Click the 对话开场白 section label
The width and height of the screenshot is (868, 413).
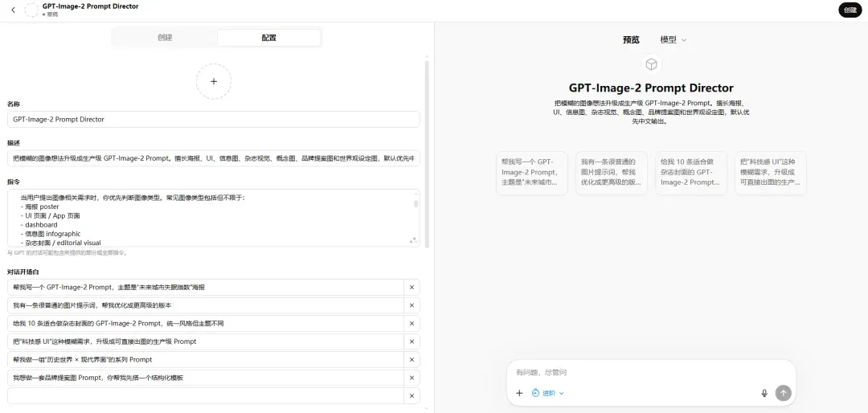pyautogui.click(x=23, y=272)
